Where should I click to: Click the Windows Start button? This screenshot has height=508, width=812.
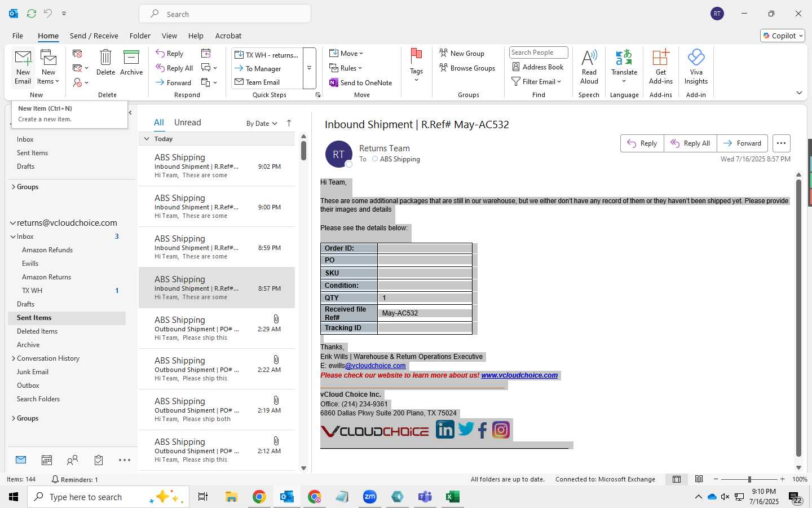[14, 497]
